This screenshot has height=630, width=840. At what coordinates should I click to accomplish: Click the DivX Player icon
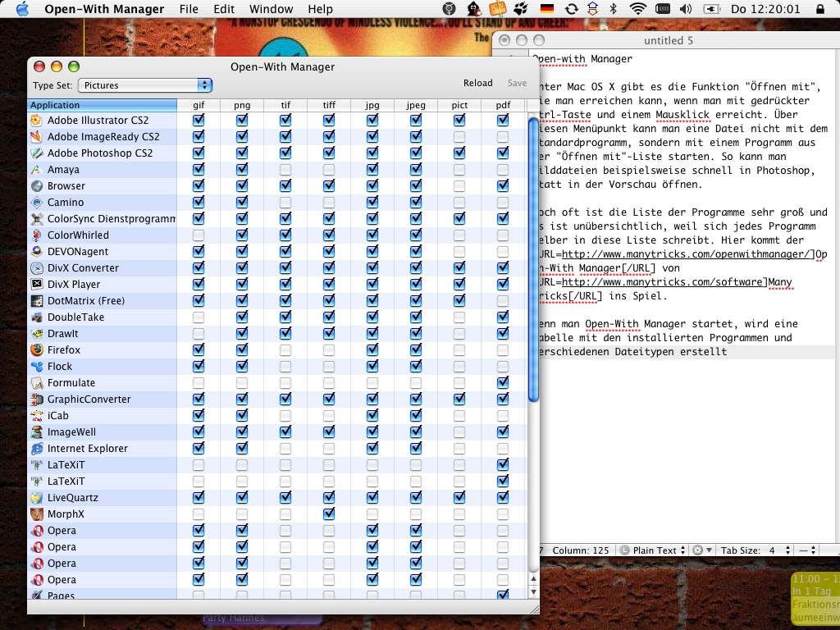(x=36, y=285)
